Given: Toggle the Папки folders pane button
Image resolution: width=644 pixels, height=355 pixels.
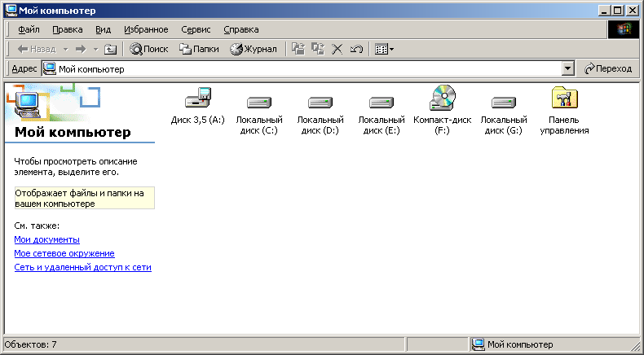Looking at the screenshot, I should point(199,49).
